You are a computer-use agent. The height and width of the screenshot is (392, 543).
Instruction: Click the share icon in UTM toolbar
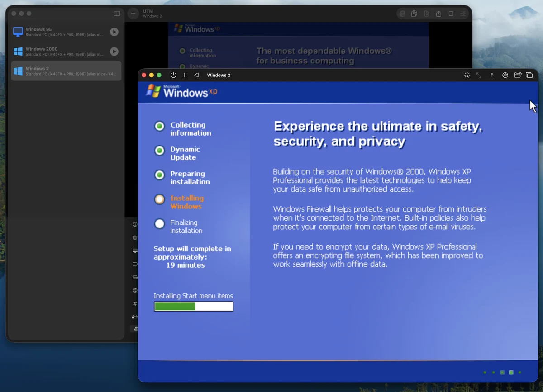438,14
